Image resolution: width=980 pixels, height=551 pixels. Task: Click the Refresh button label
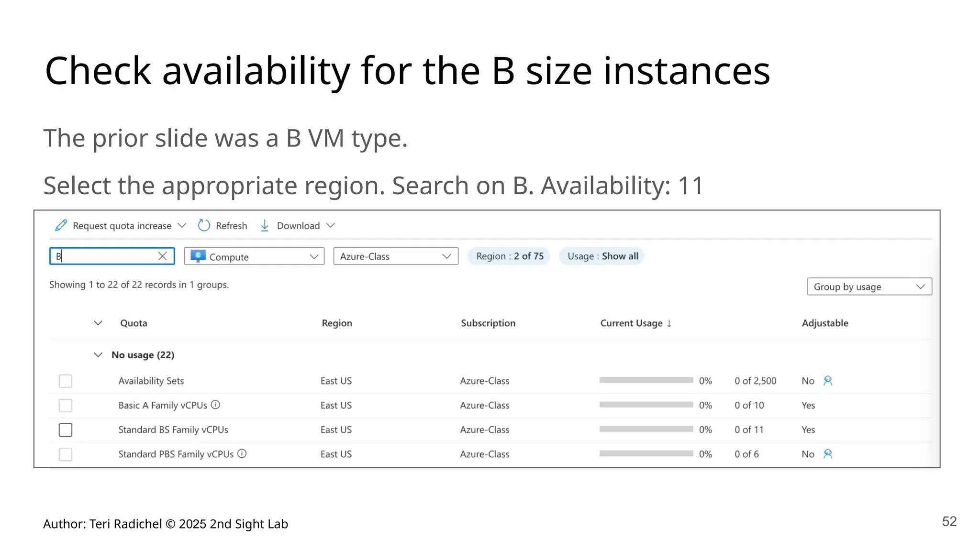click(x=232, y=226)
